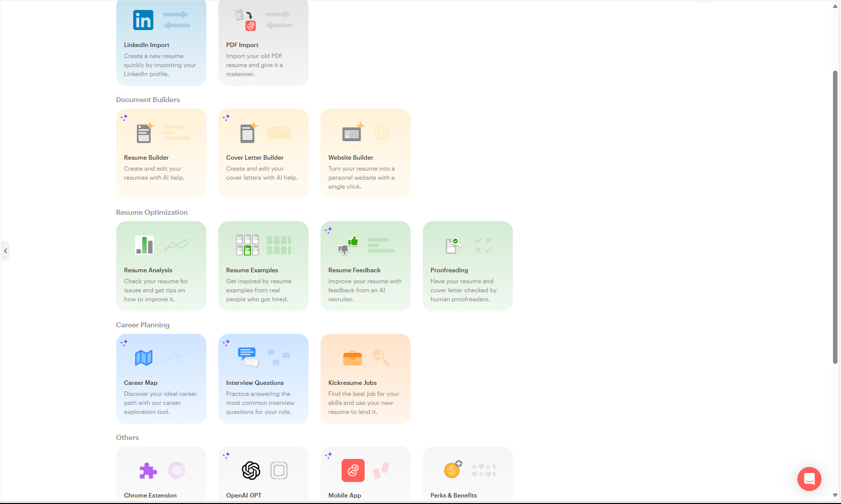Click the Resume Analysis bar chart icon
Viewport: 841px width, 504px height.
tap(144, 245)
